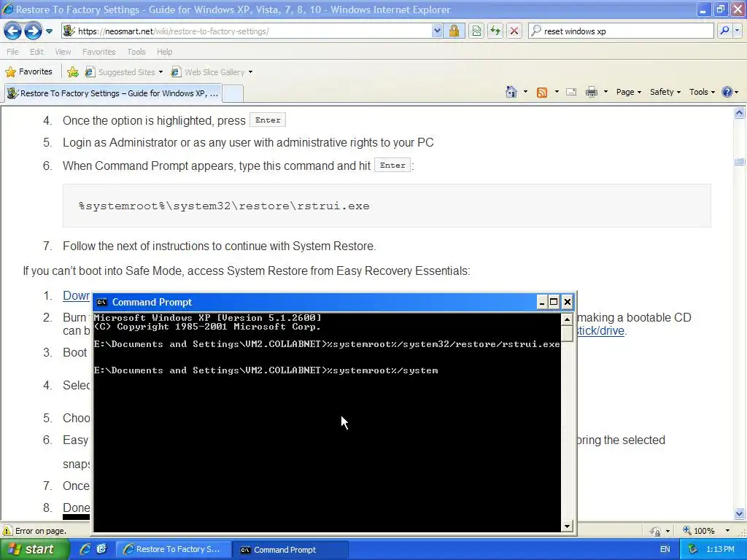Expand the address bar URL history dropdown
747x560 pixels.
pos(437,31)
